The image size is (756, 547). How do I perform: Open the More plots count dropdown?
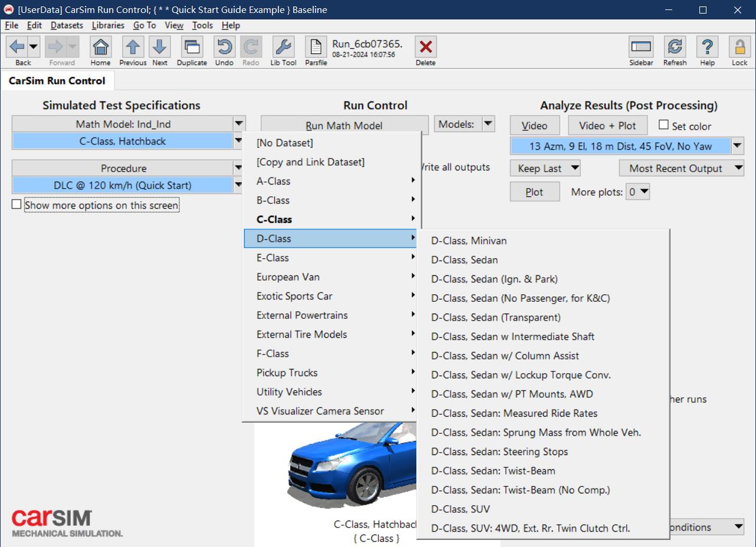pos(638,192)
